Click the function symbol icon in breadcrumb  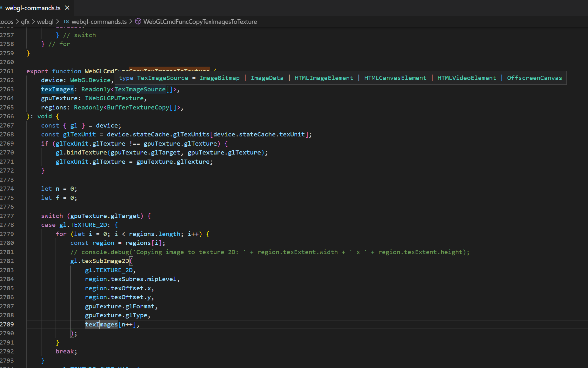138,22
